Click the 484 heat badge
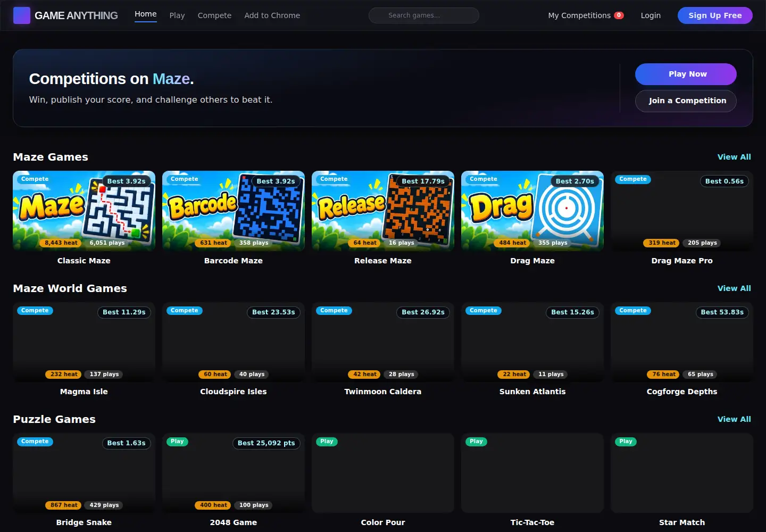Screen dimensions: 766x532 click(512, 243)
